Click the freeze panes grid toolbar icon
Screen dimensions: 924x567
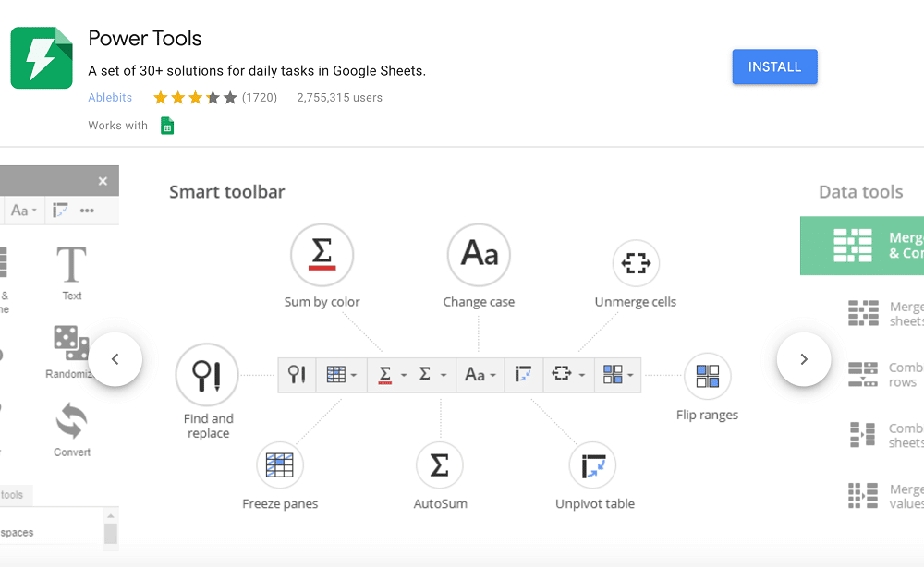click(336, 375)
